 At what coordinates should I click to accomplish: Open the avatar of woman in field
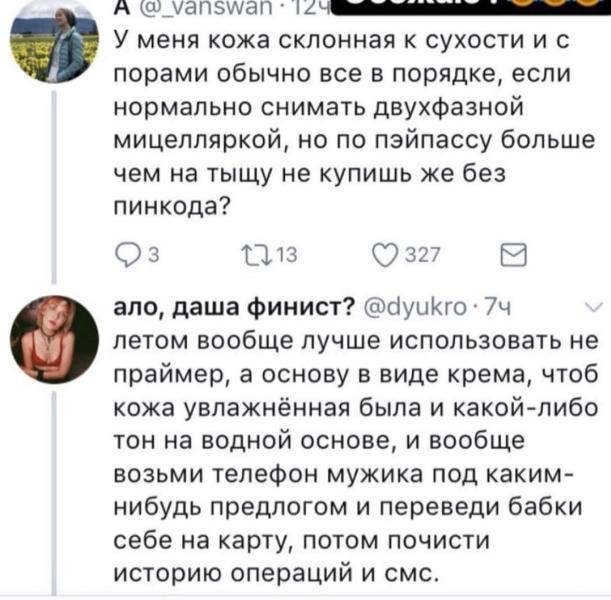coord(54,41)
